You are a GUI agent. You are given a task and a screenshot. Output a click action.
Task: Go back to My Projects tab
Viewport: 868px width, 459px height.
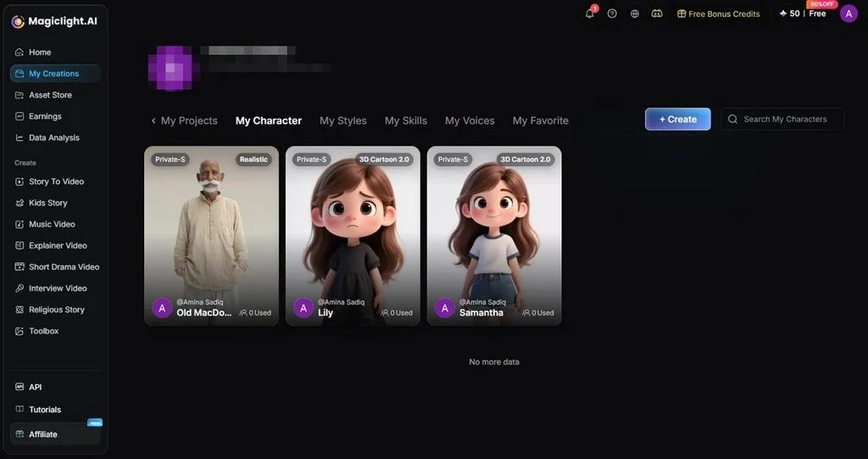point(189,120)
